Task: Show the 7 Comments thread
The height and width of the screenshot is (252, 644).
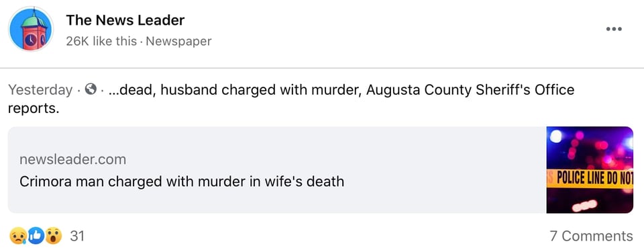Action: click(592, 236)
